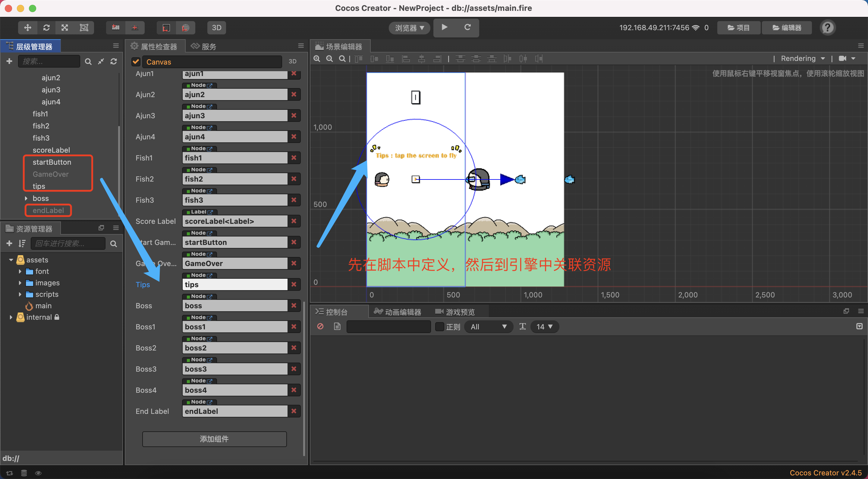Screen dimensions: 868x479
Task: Pop out the console panel
Action: click(846, 311)
